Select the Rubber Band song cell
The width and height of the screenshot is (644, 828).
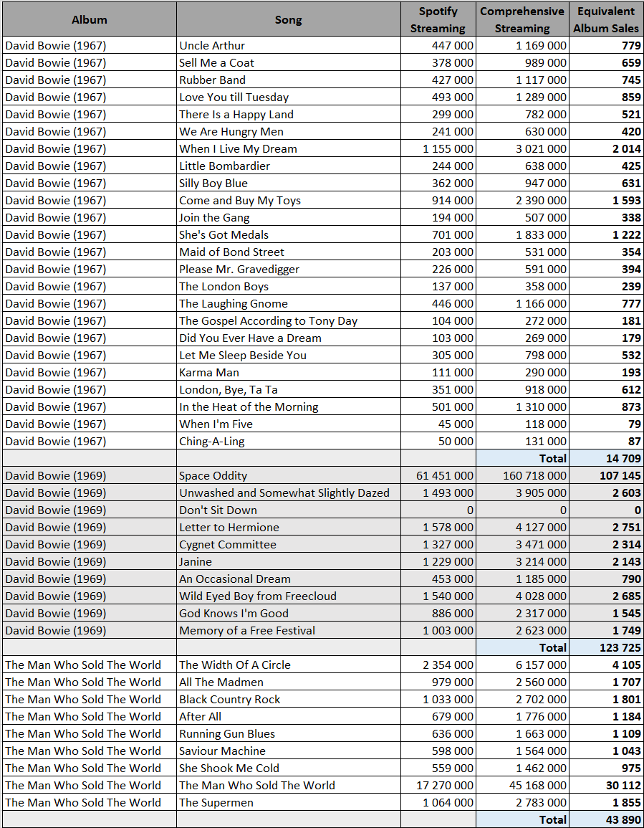point(288,80)
